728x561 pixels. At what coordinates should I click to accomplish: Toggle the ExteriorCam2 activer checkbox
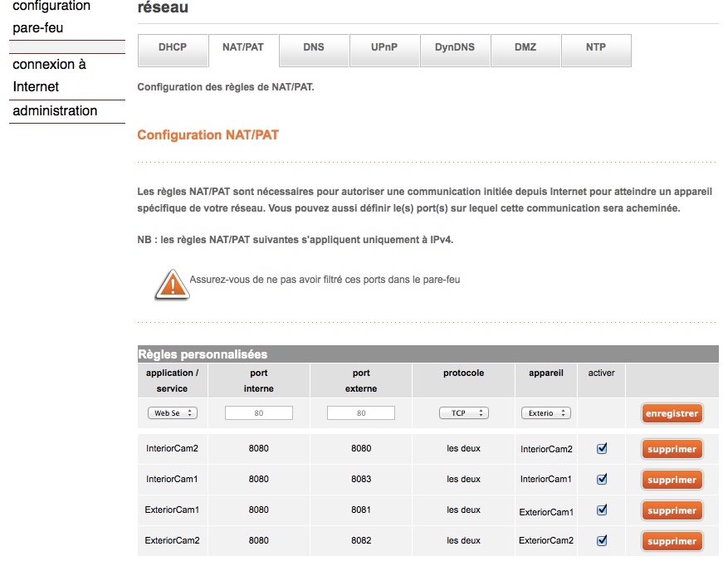(x=602, y=541)
